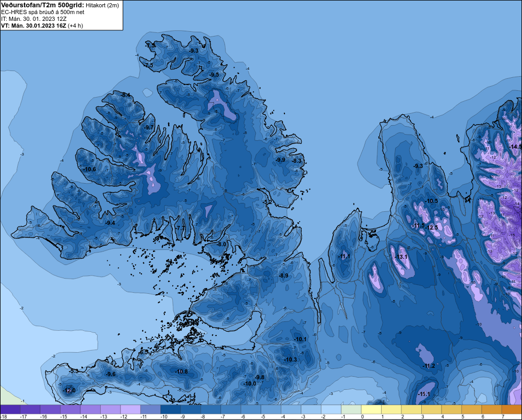Click the -12.5 temperature label
522x420 pixels.
pyautogui.click(x=432, y=227)
